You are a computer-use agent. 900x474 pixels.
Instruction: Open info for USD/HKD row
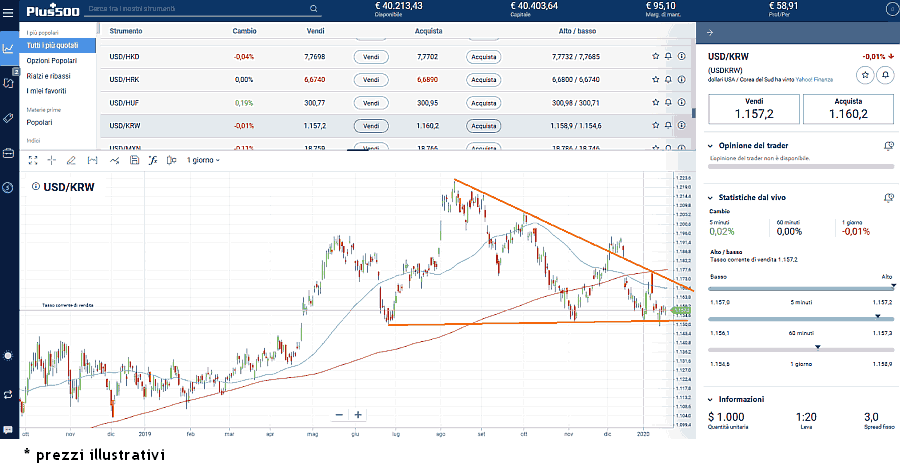[x=682, y=56]
